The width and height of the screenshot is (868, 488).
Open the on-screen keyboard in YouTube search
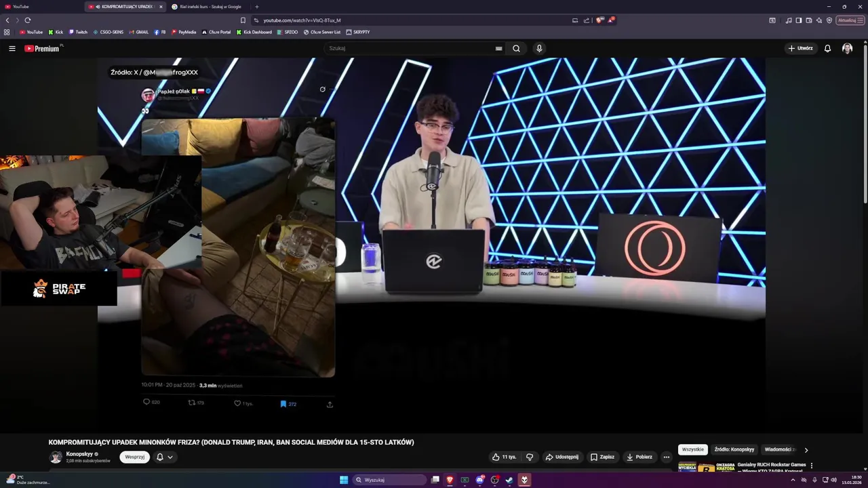point(499,48)
